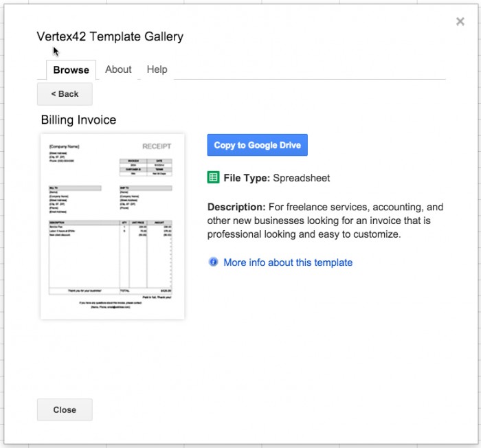Image resolution: width=481 pixels, height=448 pixels.
Task: Select the Help tab
Action: (157, 69)
